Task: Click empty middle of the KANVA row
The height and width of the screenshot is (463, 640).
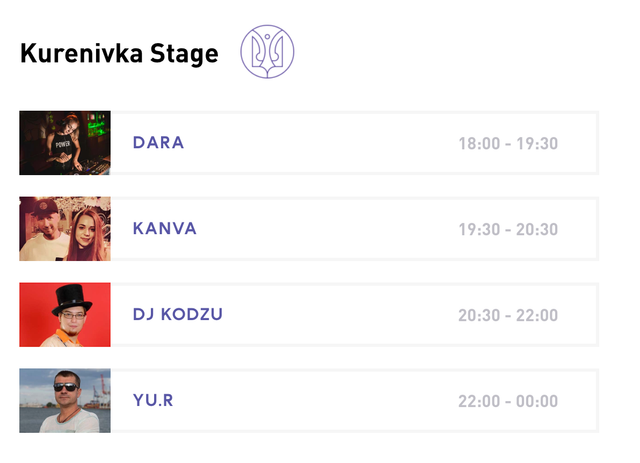Action: click(x=320, y=229)
